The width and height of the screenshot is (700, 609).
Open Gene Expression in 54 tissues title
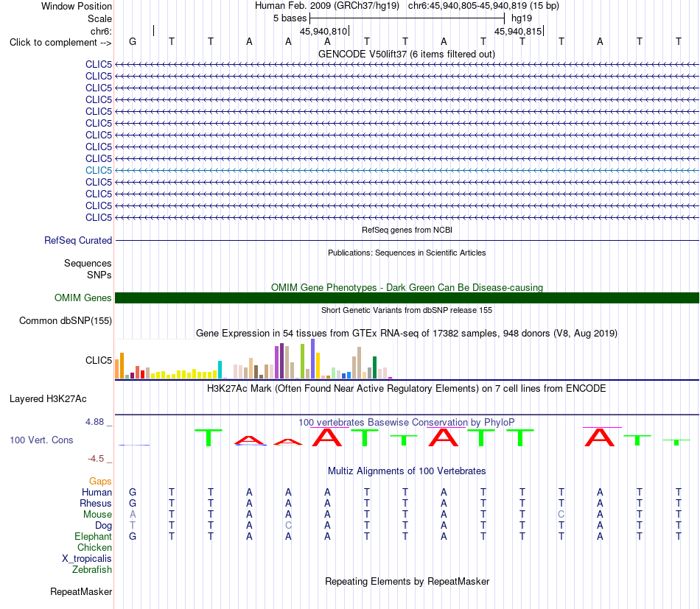click(x=407, y=334)
